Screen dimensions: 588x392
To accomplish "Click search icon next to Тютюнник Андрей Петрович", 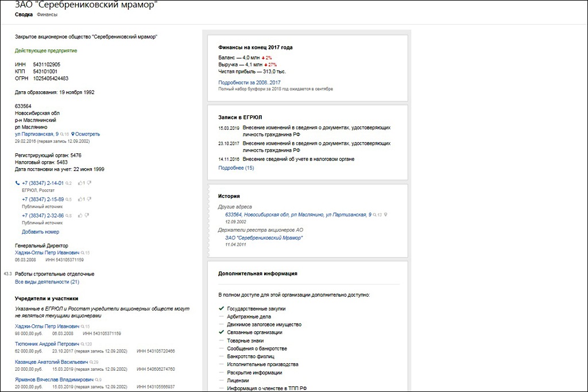I will (x=82, y=344).
